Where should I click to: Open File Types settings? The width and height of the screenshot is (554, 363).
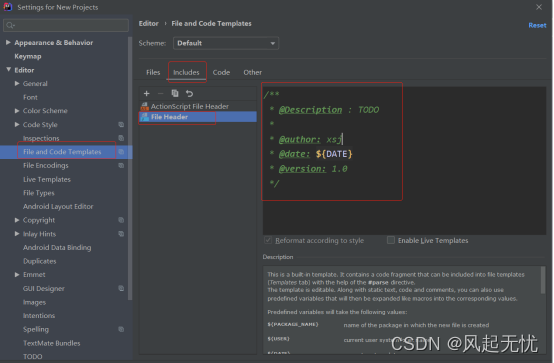[39, 193]
